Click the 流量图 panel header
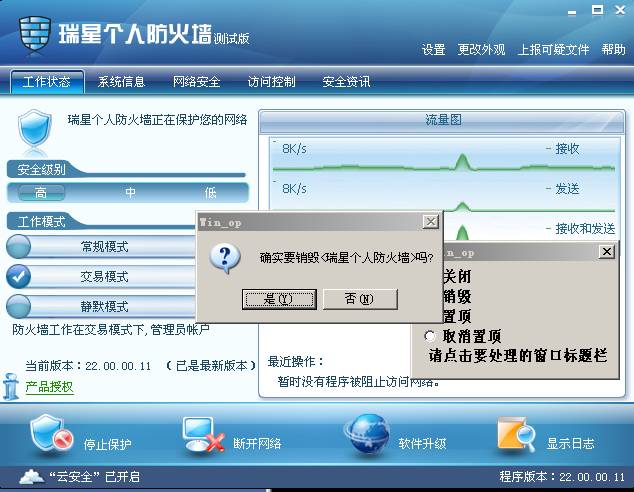634x492 pixels. tap(442, 120)
